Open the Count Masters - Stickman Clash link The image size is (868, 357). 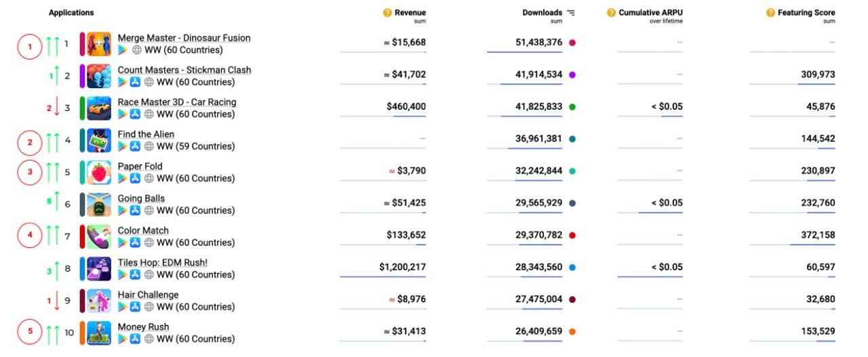[184, 70]
